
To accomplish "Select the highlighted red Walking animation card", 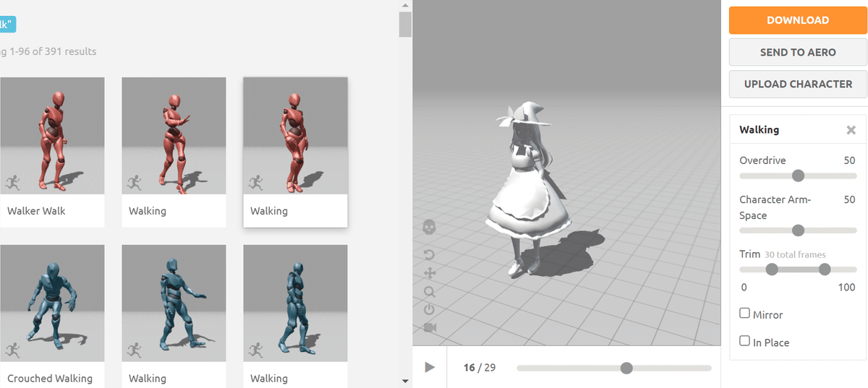I will [295, 152].
